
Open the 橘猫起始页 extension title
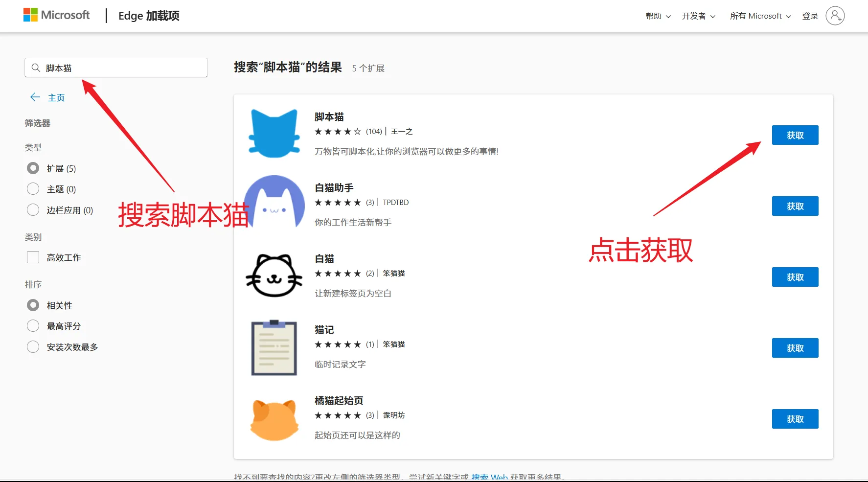pyautogui.click(x=339, y=401)
